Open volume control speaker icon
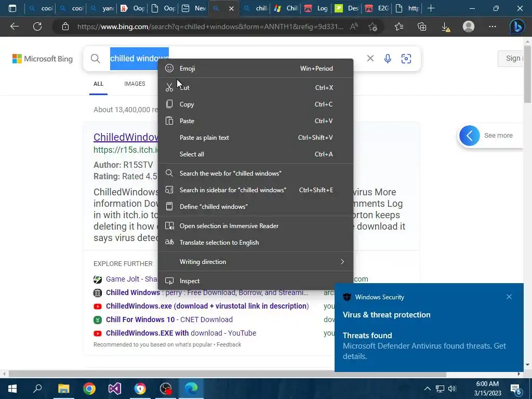 tap(453, 389)
